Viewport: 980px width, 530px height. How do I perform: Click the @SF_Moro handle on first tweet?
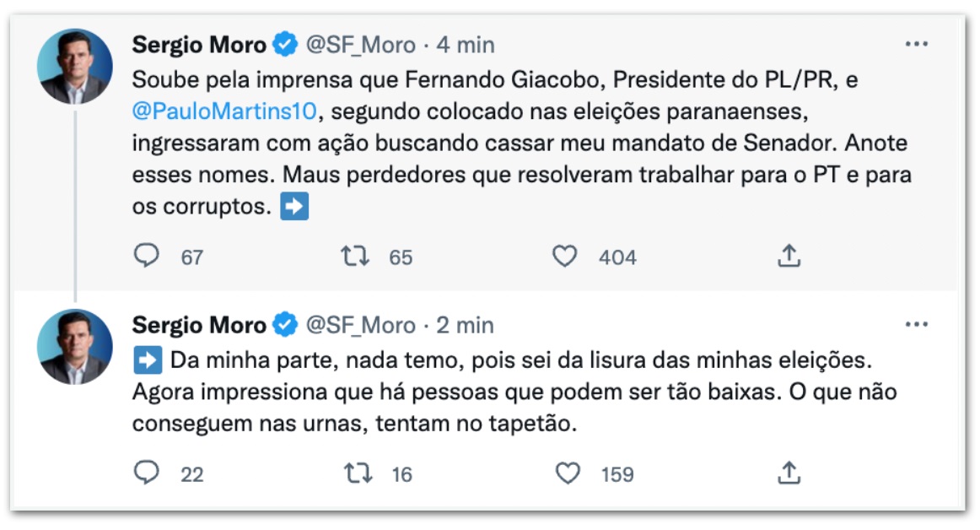click(x=360, y=45)
